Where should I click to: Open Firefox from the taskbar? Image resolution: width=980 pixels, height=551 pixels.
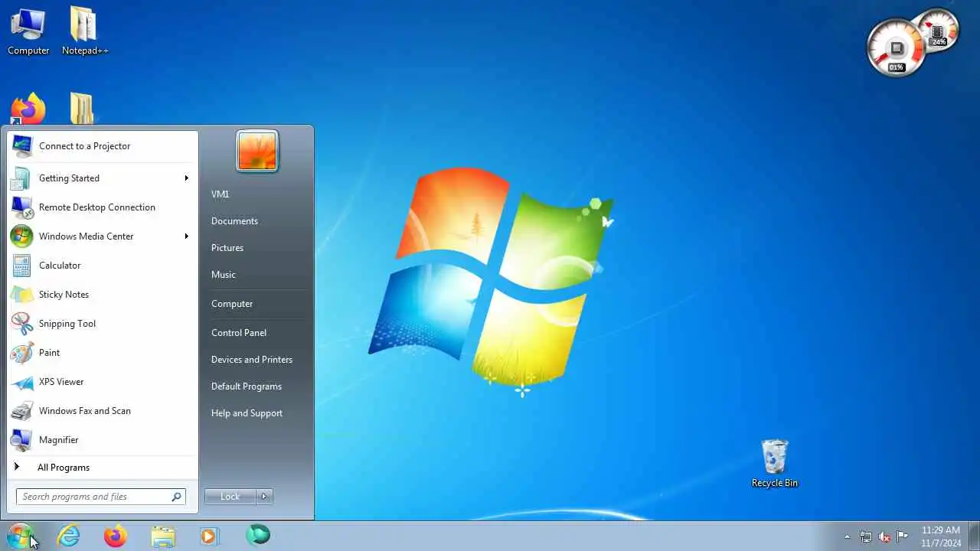116,536
